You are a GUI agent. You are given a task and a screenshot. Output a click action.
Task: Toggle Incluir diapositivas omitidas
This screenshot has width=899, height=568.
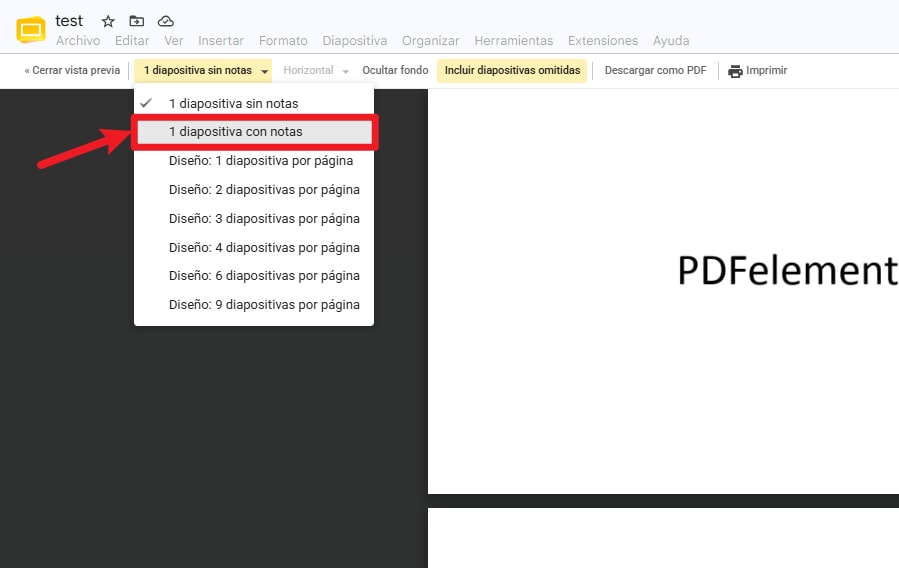pos(512,70)
